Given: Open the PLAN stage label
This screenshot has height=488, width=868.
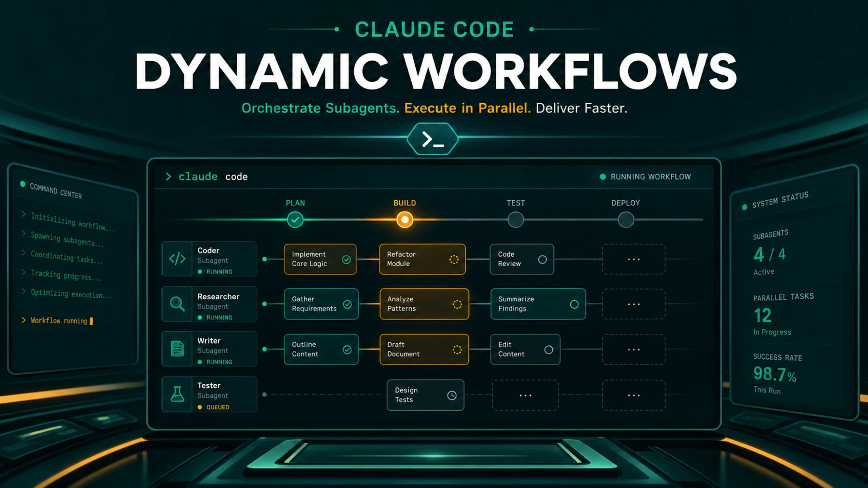Looking at the screenshot, I should coord(295,203).
